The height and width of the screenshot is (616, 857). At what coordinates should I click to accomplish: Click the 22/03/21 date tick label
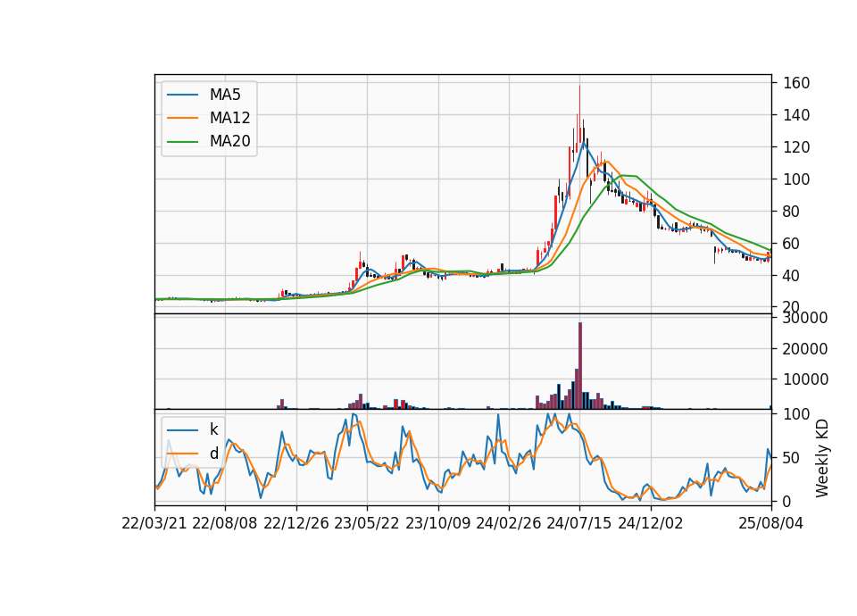(x=154, y=523)
